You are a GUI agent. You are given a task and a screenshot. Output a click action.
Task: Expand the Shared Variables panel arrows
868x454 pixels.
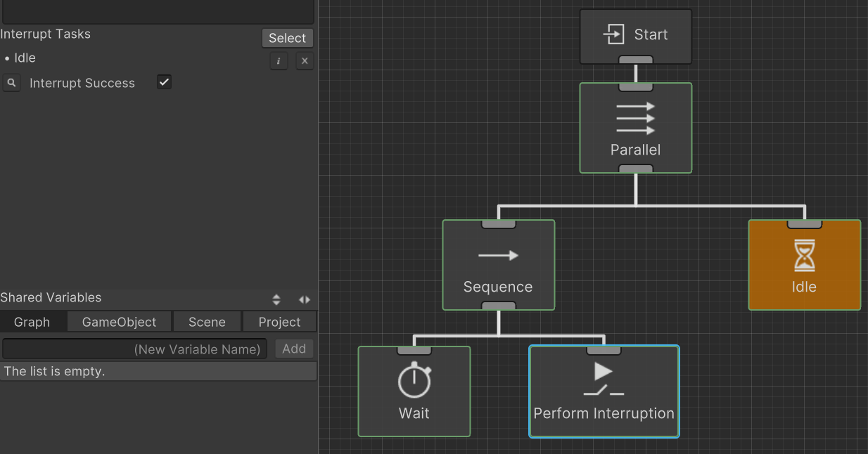coord(304,299)
